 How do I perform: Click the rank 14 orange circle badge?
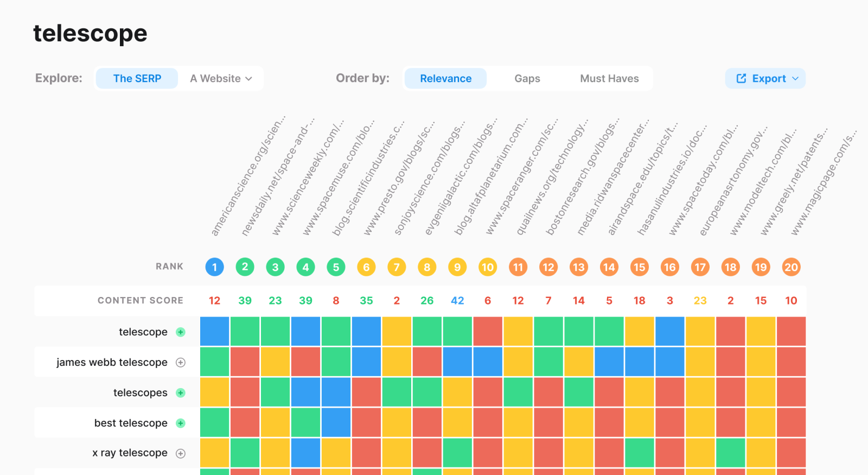(x=609, y=267)
